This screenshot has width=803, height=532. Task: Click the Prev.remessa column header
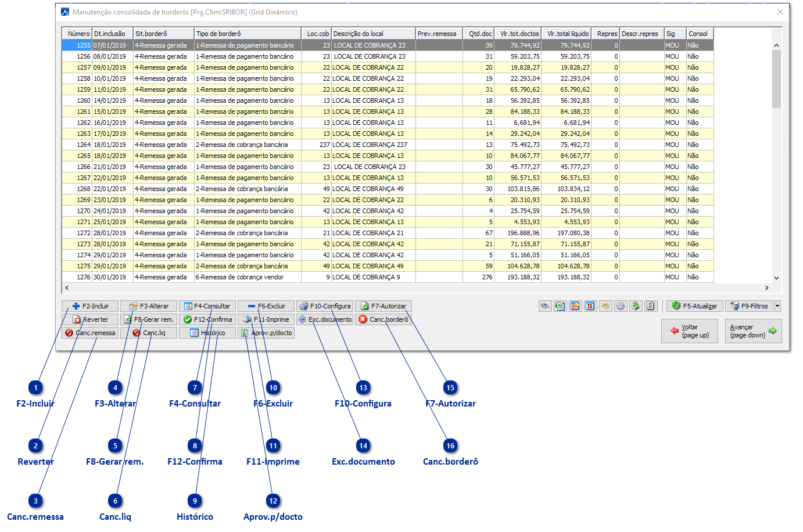tap(439, 34)
